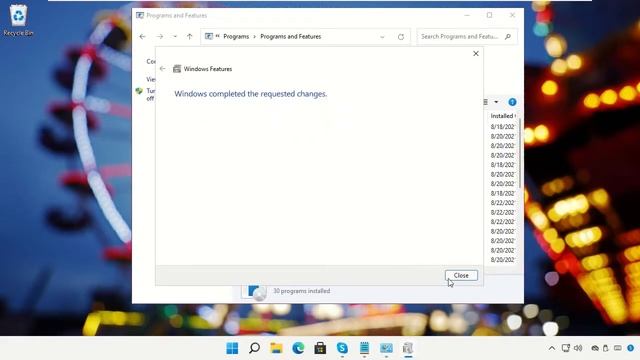Click Windows Features title icon
Image resolution: width=640 pixels, height=360 pixels.
[177, 69]
